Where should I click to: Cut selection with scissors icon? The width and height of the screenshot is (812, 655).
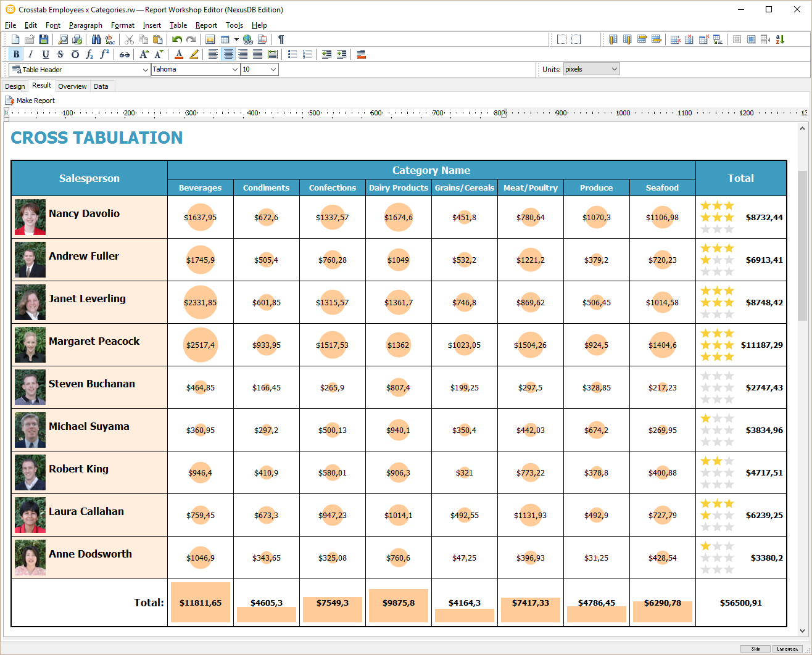(129, 39)
